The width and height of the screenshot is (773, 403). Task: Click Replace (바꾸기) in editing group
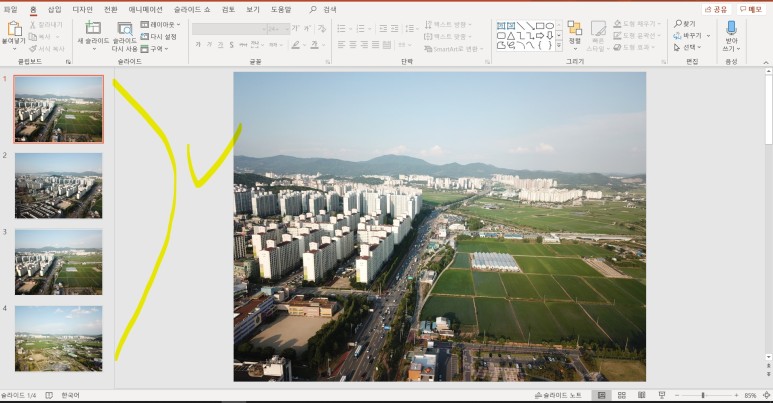(692, 36)
